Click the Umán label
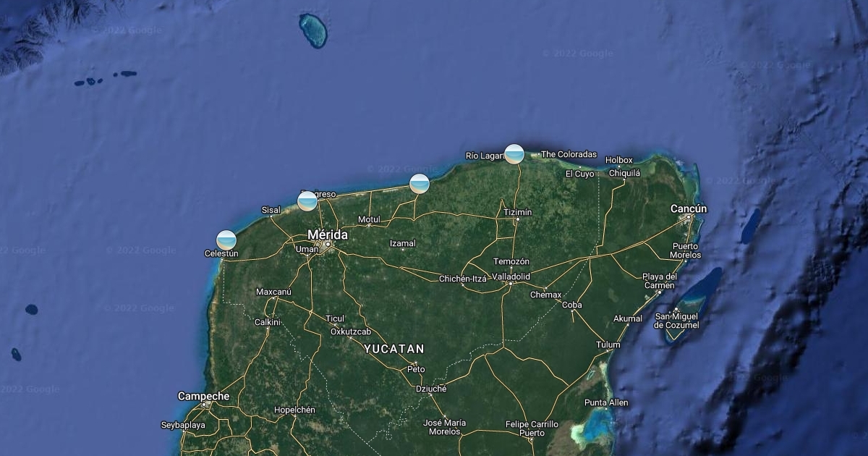The image size is (868, 456). [x=307, y=249]
